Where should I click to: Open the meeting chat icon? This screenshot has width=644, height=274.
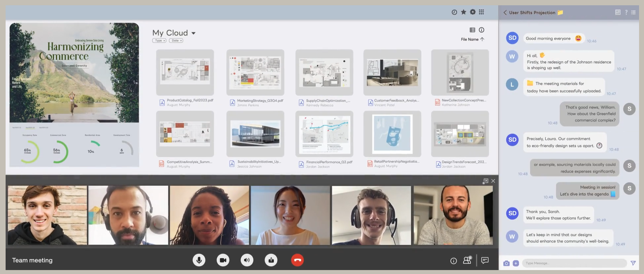[x=485, y=260]
